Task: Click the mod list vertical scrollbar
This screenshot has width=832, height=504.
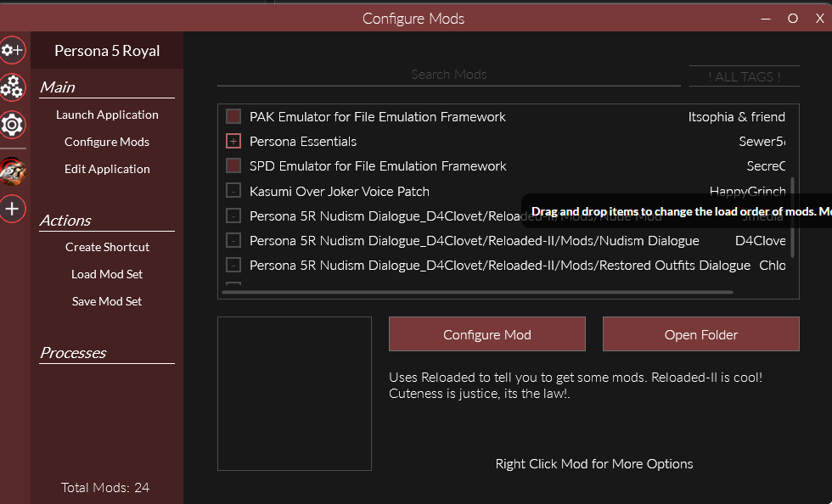Action: click(x=793, y=217)
